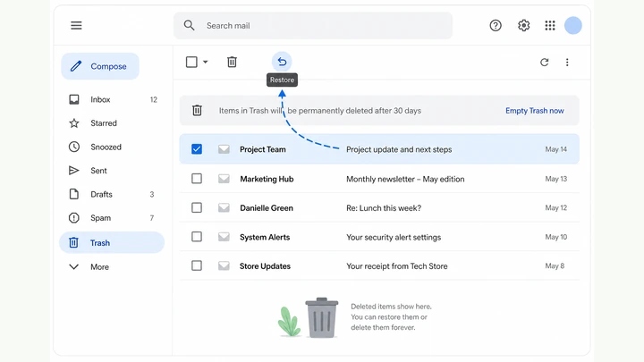Click the Danielle Green envelope icon
Image resolution: width=644 pixels, height=362 pixels.
click(224, 207)
